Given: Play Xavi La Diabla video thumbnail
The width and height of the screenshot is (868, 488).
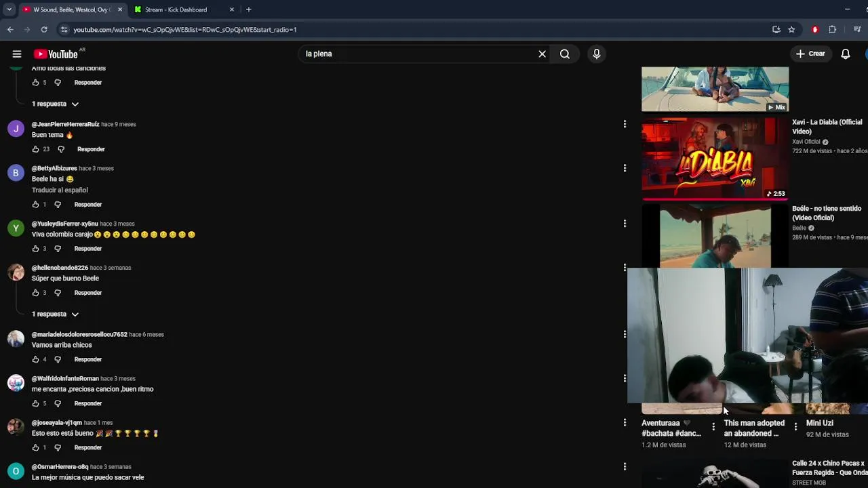Looking at the screenshot, I should coord(715,159).
